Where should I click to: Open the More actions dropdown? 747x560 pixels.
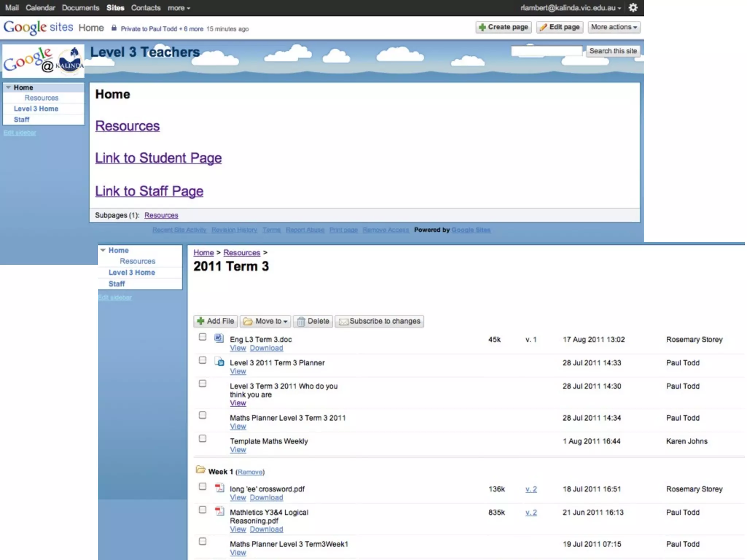coord(614,27)
